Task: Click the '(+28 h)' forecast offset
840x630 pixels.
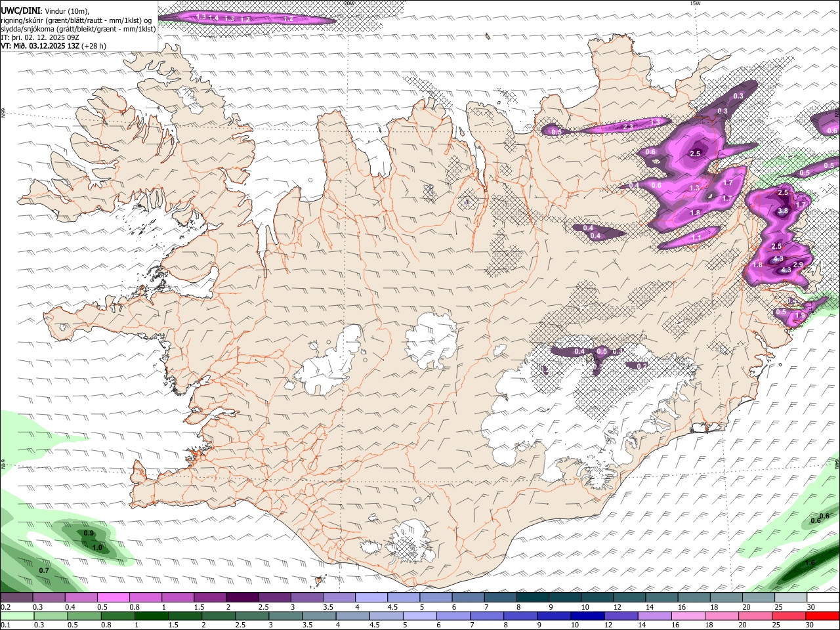Action: pyautogui.click(x=94, y=46)
